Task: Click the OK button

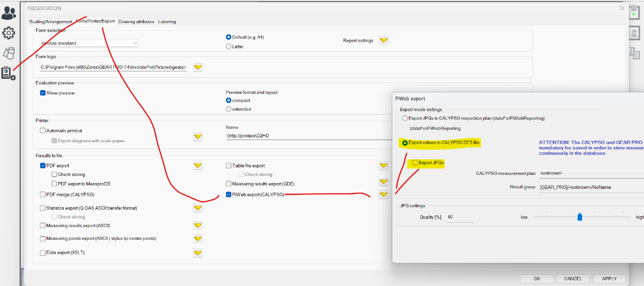Action: [x=537, y=278]
